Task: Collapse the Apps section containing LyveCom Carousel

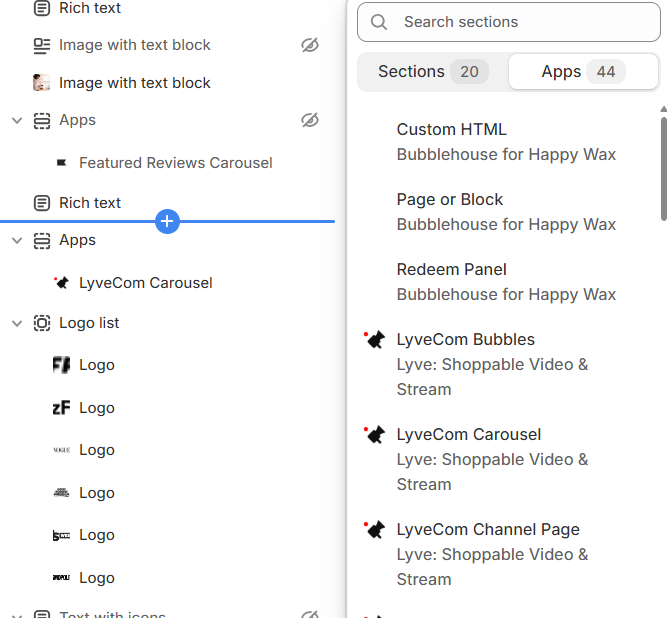Action: (17, 240)
